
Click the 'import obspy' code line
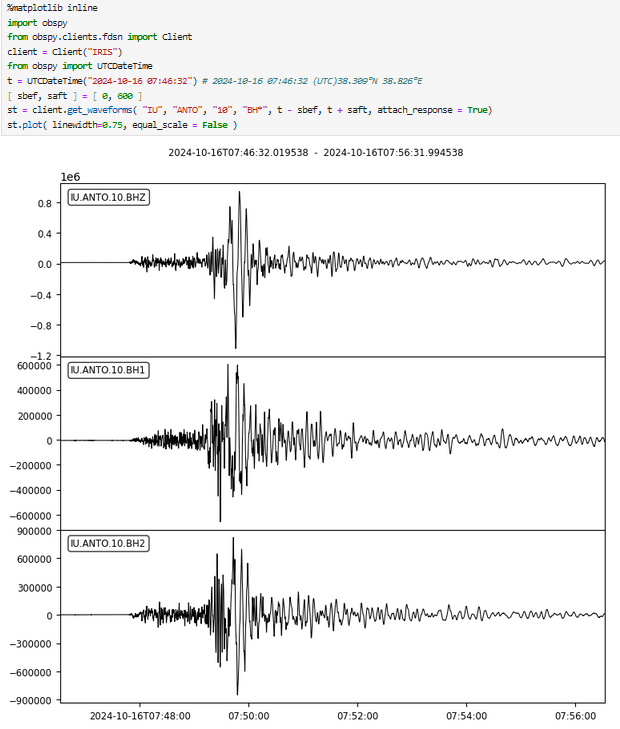37,23
